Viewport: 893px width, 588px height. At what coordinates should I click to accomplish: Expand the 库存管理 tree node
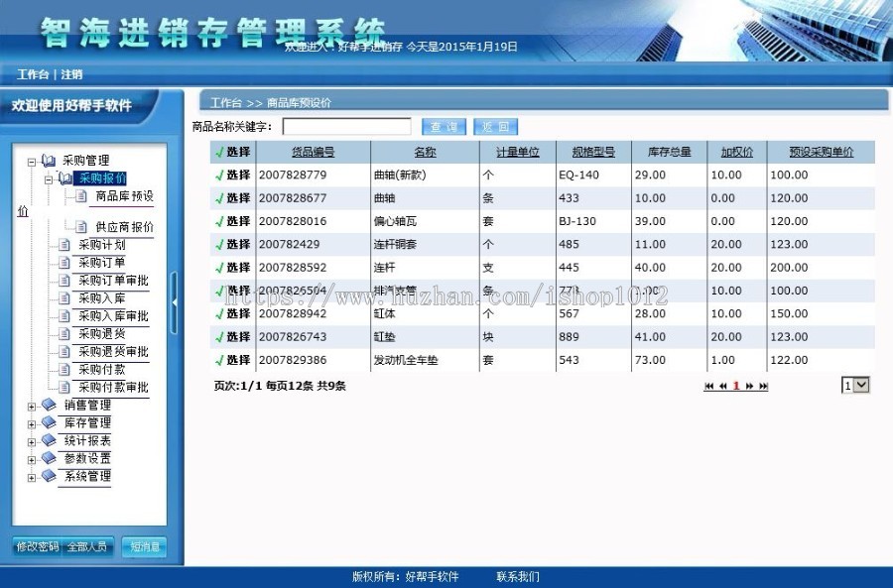point(32,424)
